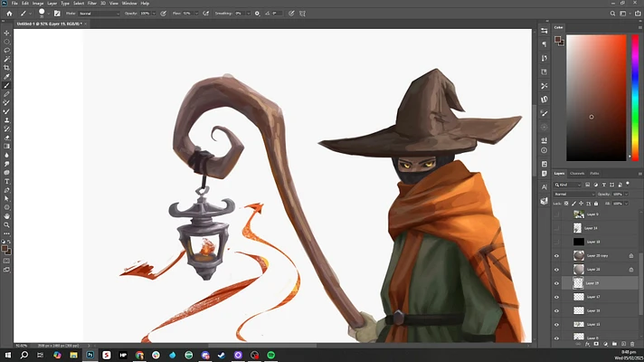Select the Path Selection arrow tool
This screenshot has width=644, height=362.
pos(6,199)
